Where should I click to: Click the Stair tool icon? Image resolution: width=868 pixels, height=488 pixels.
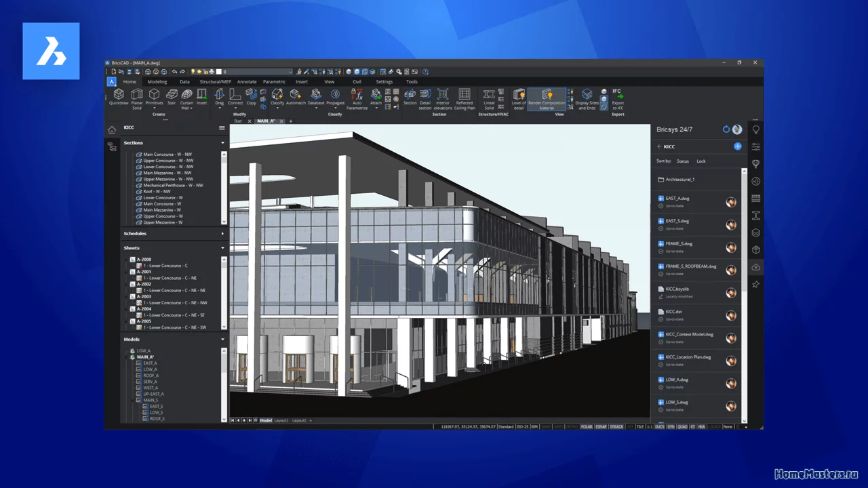[x=172, y=97]
